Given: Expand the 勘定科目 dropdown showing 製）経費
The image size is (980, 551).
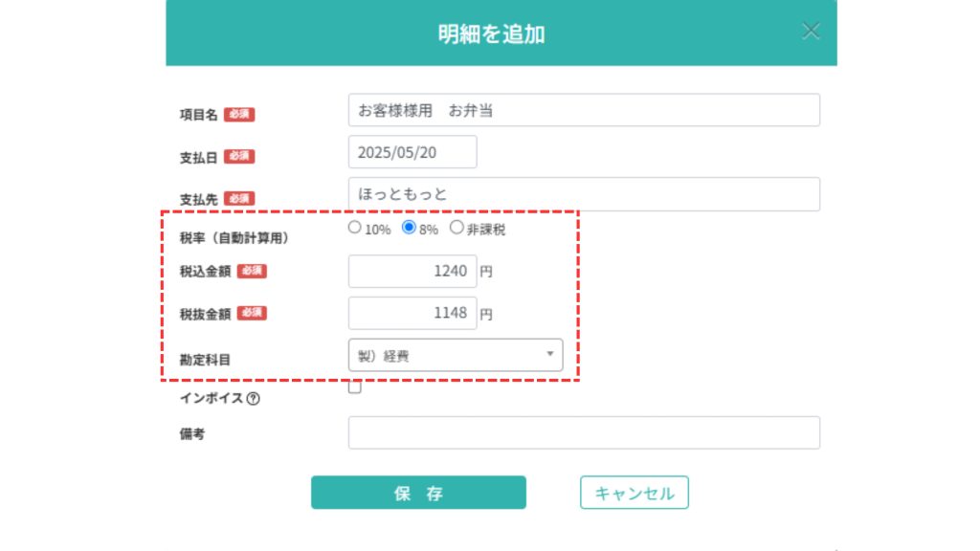Looking at the screenshot, I should [x=456, y=355].
